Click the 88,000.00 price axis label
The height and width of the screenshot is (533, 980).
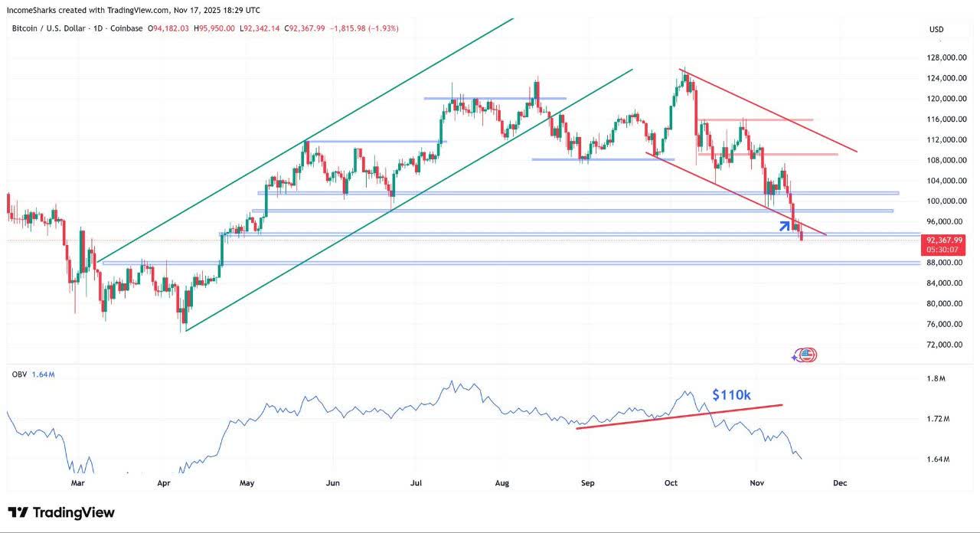tap(945, 263)
